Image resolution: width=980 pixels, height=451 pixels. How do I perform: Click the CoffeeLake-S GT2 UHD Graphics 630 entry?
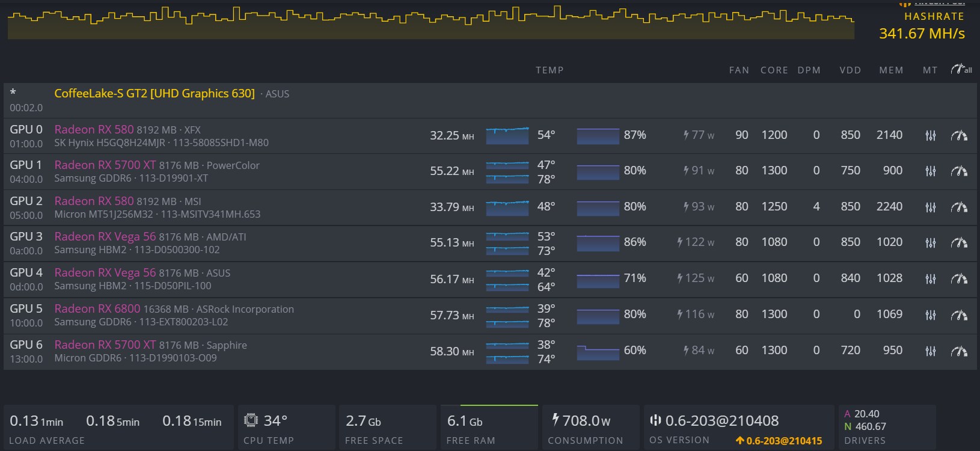(x=155, y=93)
